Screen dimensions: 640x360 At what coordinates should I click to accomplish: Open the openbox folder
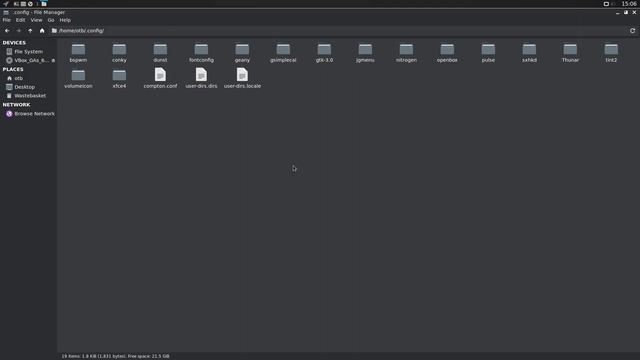pyautogui.click(x=447, y=53)
